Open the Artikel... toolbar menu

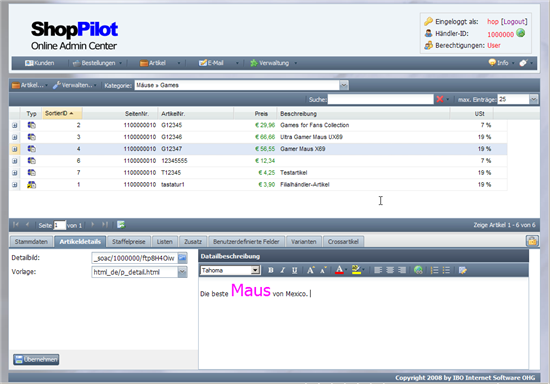30,85
